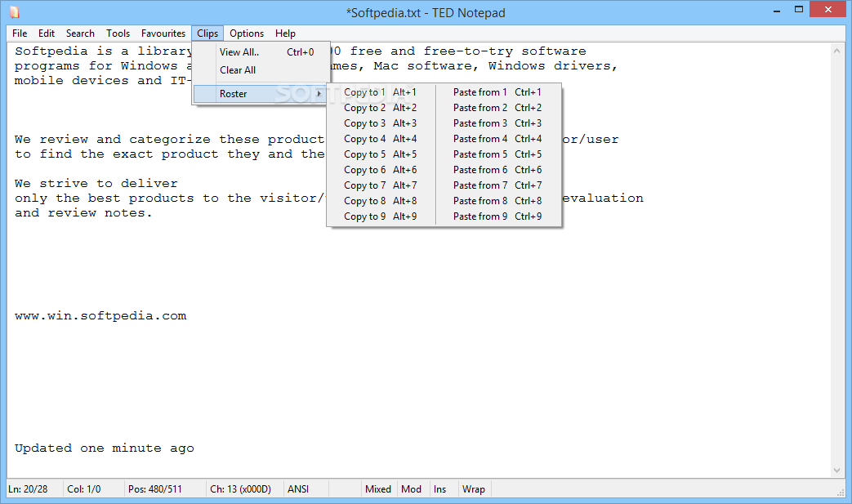Click the 'Updated one minute ago' line

(105, 448)
